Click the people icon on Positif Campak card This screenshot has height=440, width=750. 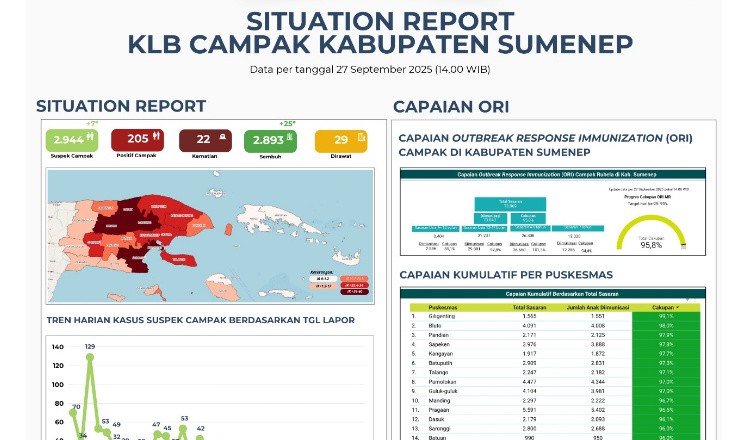(x=157, y=138)
